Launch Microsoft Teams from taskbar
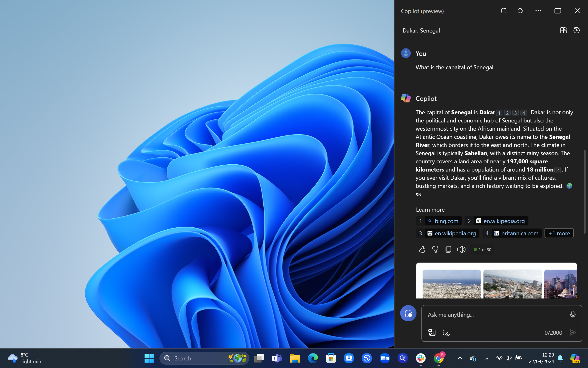The width and height of the screenshot is (588, 368). click(277, 358)
